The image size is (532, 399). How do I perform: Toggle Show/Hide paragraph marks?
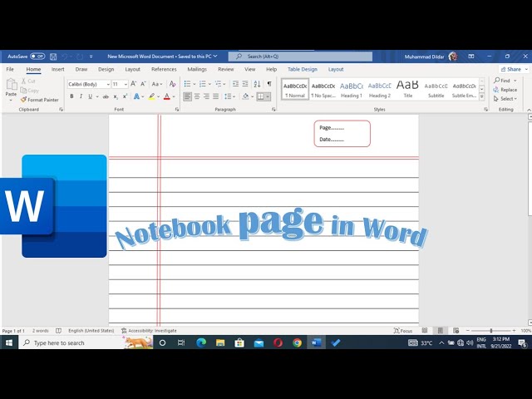click(269, 84)
